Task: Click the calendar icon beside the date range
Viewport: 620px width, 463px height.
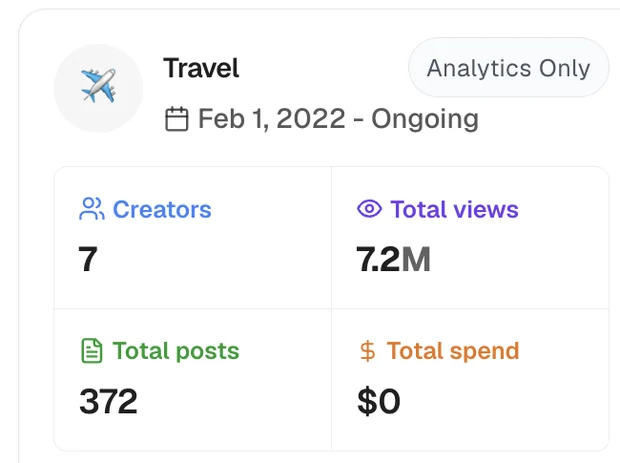Action: tap(176, 119)
